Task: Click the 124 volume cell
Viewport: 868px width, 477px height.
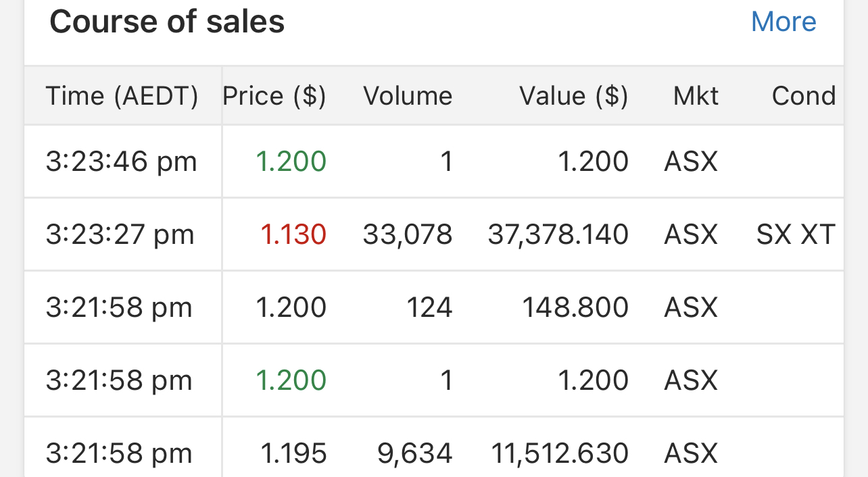Action: (429, 307)
